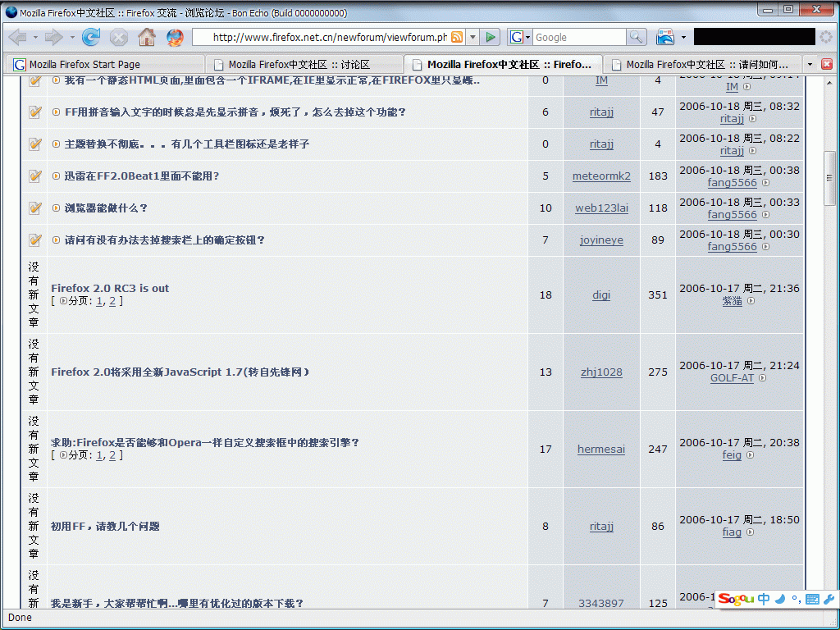Click the scrollbar up arrow
Screen dimensions: 840x630
830,83
